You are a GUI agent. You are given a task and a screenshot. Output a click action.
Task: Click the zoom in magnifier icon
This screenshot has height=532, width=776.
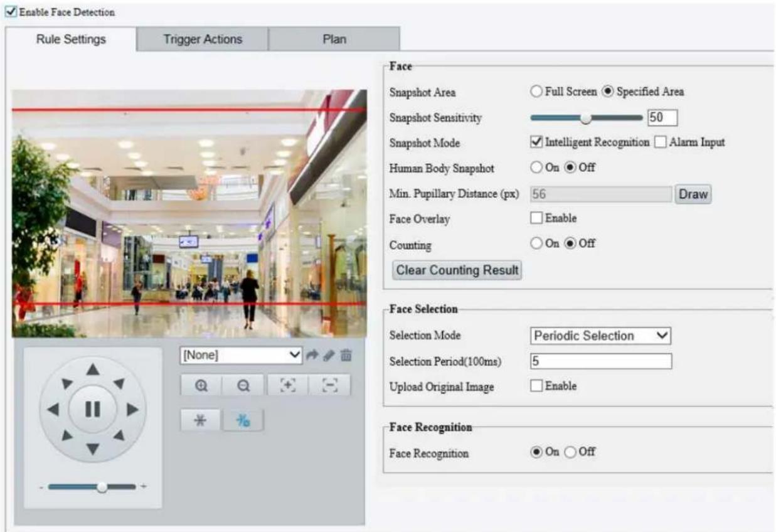click(201, 385)
